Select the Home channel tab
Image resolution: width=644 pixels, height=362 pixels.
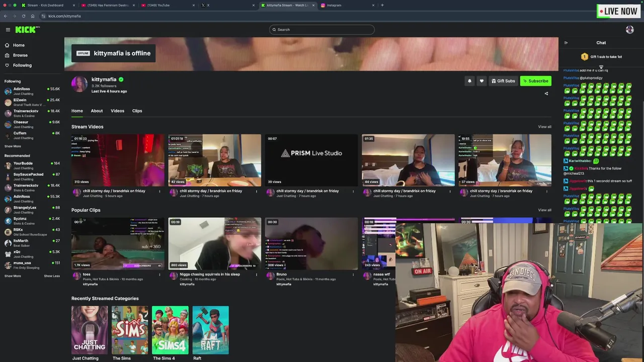coord(77,111)
